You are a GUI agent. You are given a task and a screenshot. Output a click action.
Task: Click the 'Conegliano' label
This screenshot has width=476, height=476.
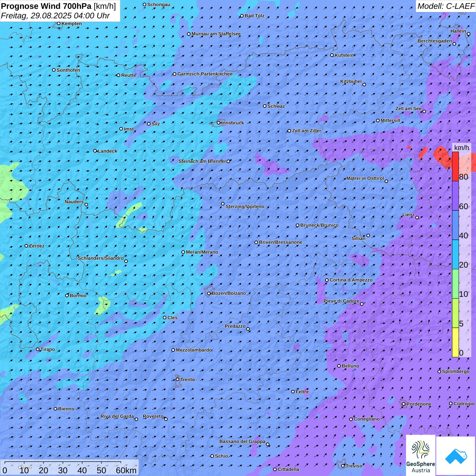(x=367, y=419)
